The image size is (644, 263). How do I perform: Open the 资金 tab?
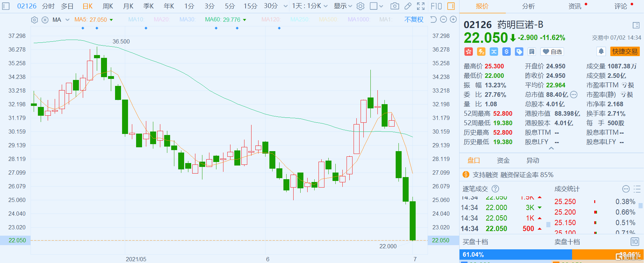pos(503,160)
